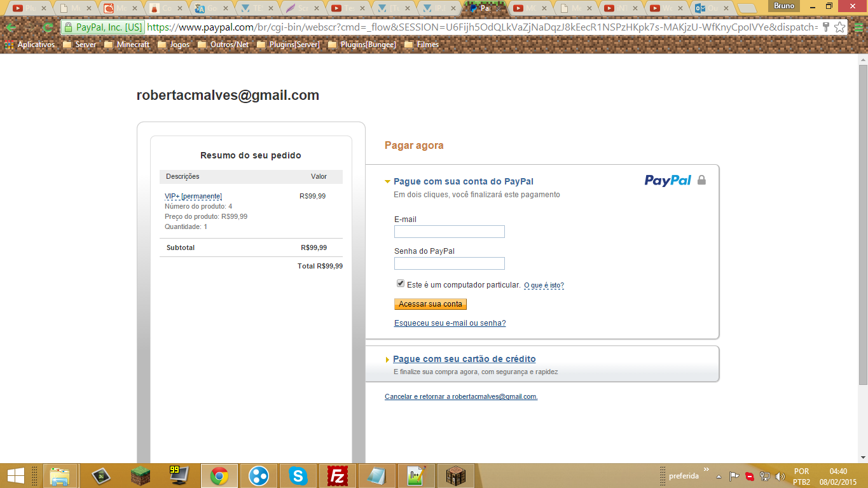Toggle "Este é um computador particular" checkbox
Screen dimensions: 868x488
click(401, 284)
